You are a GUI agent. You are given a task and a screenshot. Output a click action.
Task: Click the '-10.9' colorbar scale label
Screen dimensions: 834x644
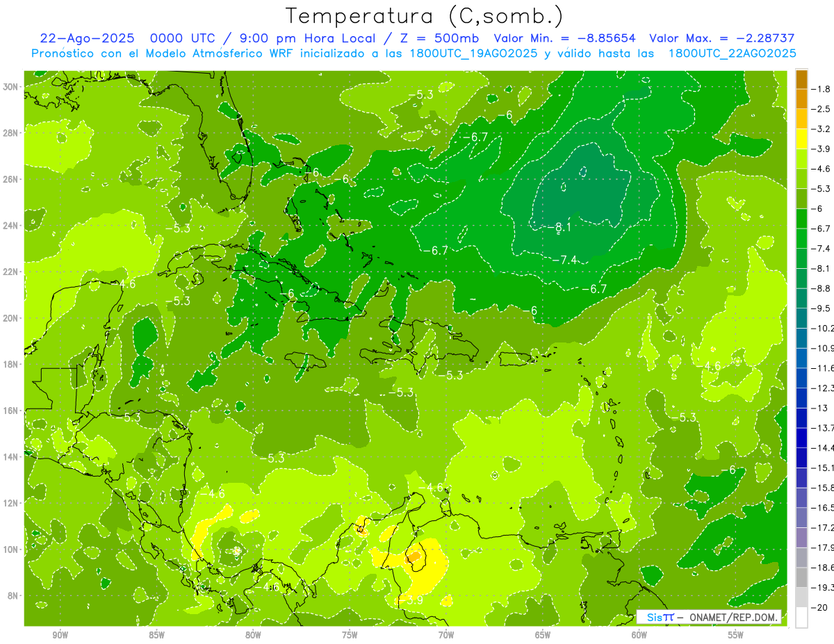[x=822, y=347]
